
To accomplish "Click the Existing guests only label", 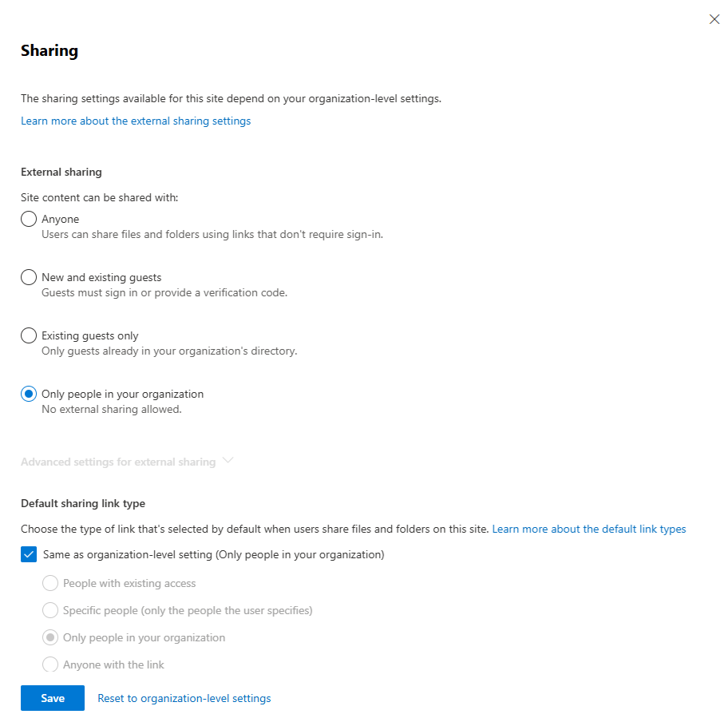I will point(89,335).
